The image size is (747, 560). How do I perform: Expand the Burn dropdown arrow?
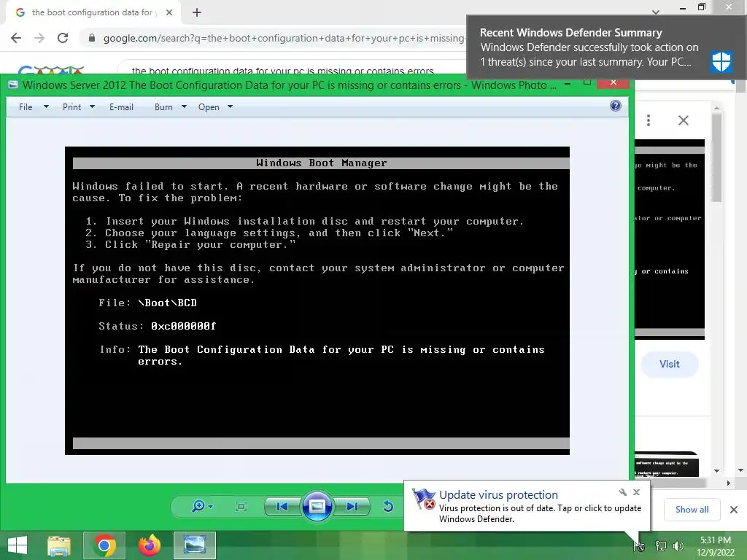pos(184,106)
